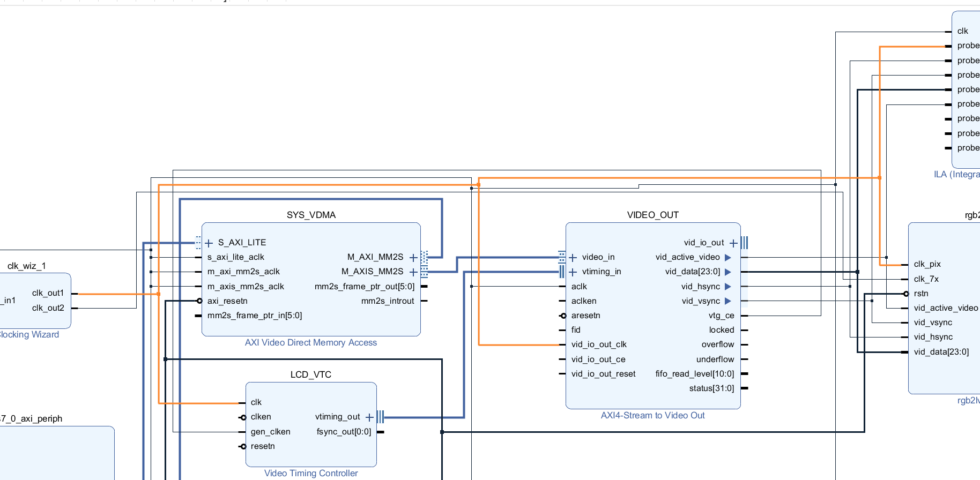
Task: Select the fid port on VIDEO_OUT
Action: coord(576,330)
